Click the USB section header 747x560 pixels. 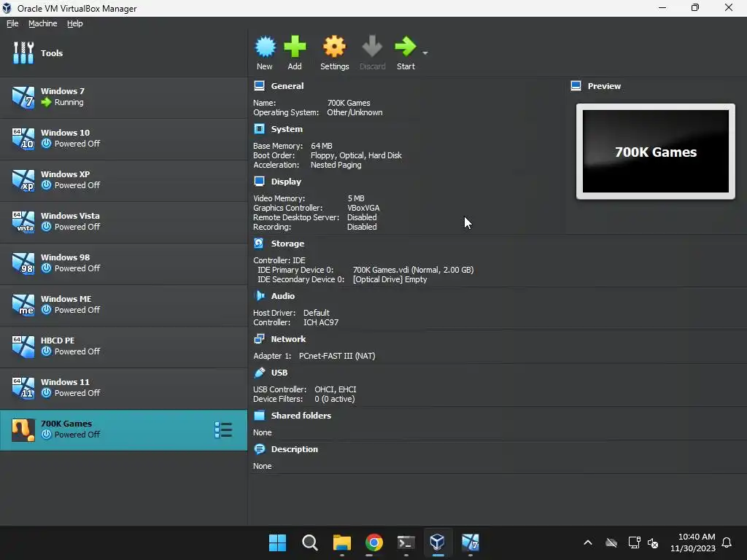tap(279, 373)
